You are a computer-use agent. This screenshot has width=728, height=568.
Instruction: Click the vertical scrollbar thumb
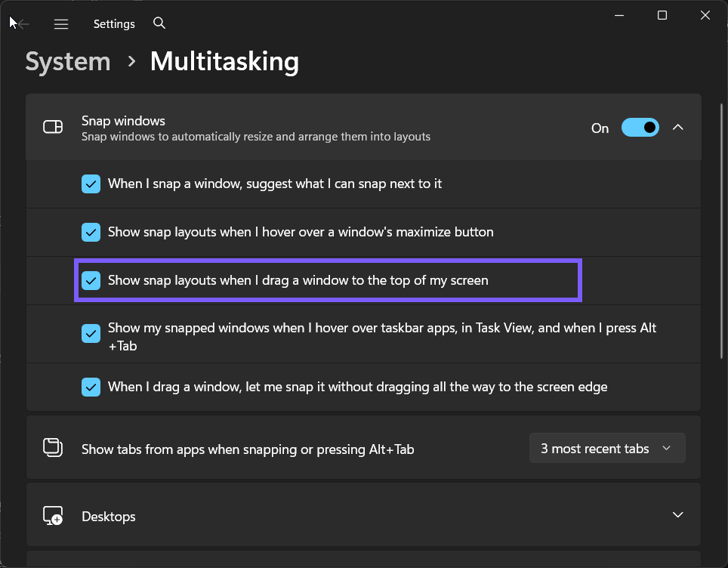click(x=721, y=231)
